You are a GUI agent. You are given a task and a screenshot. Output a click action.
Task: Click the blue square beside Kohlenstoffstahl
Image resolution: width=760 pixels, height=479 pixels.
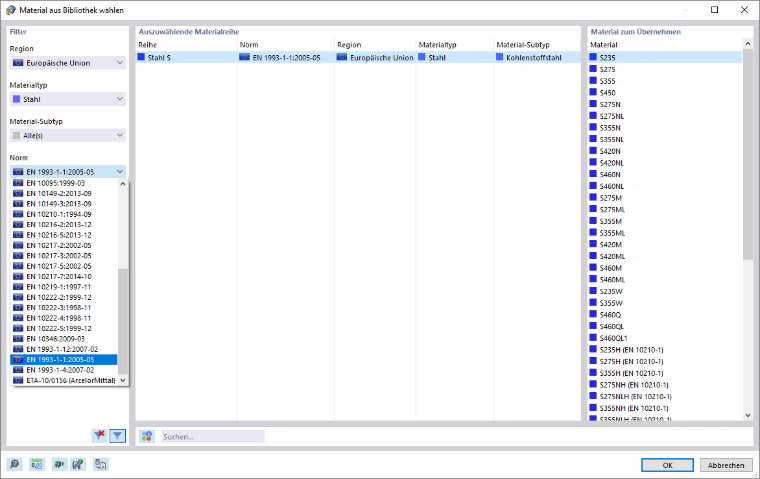coord(500,57)
